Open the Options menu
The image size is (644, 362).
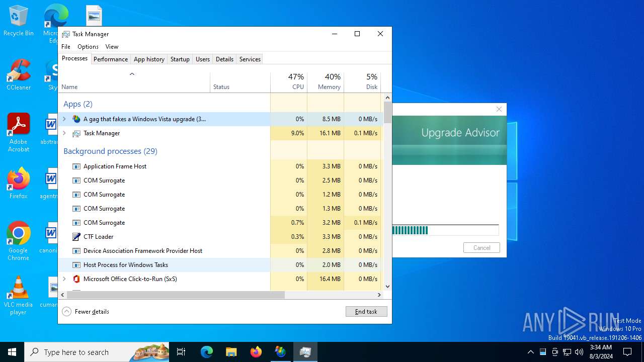[88, 47]
